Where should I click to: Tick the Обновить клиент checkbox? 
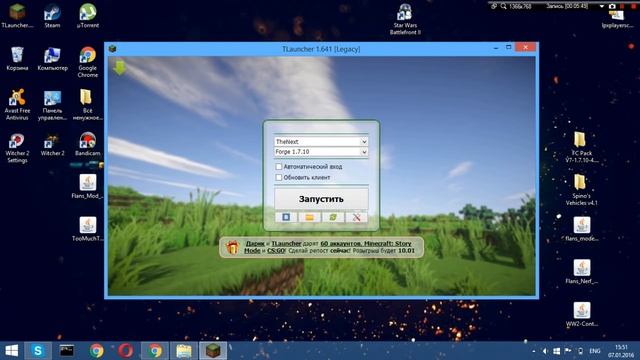pyautogui.click(x=279, y=178)
